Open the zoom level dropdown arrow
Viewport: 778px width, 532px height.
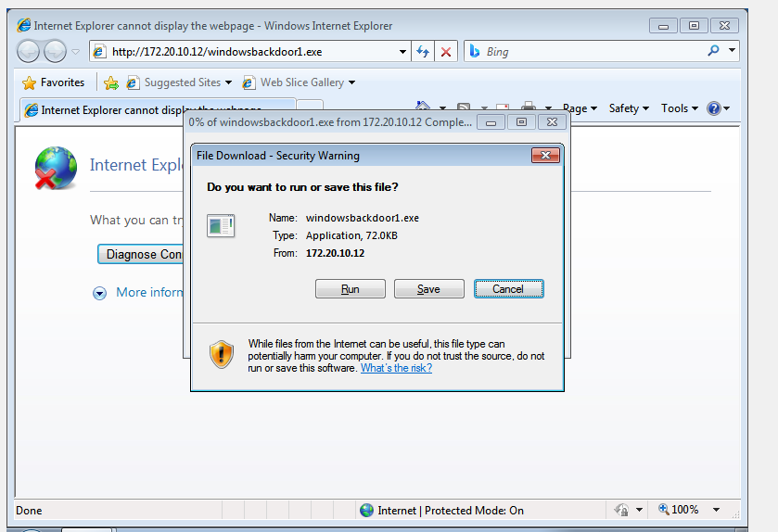(x=716, y=510)
